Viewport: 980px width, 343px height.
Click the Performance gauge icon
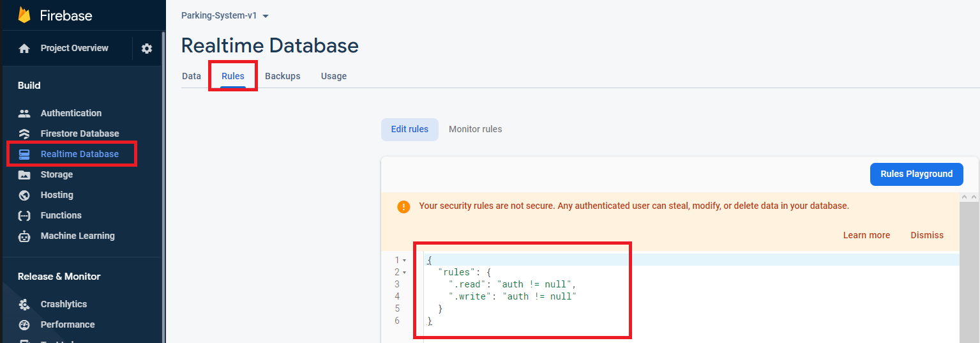24,324
